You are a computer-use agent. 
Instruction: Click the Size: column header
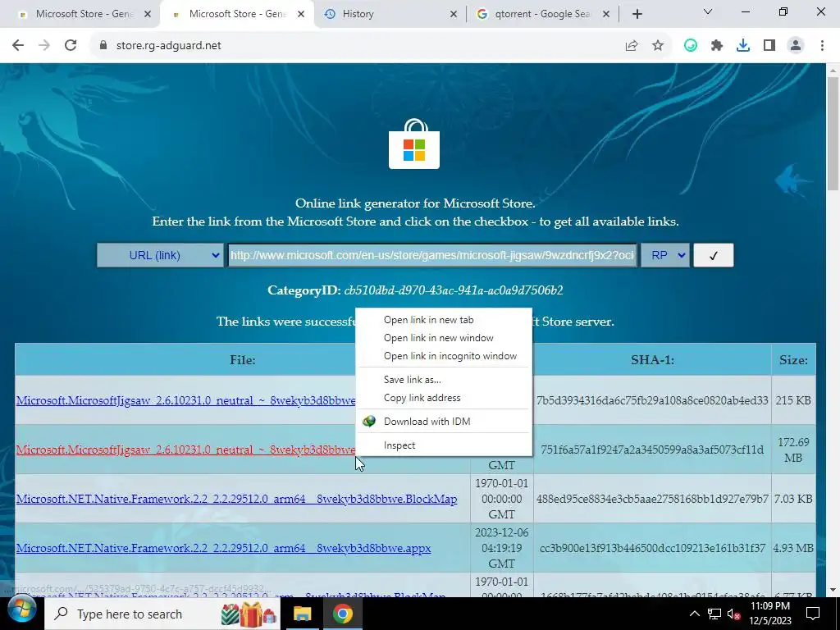click(793, 360)
